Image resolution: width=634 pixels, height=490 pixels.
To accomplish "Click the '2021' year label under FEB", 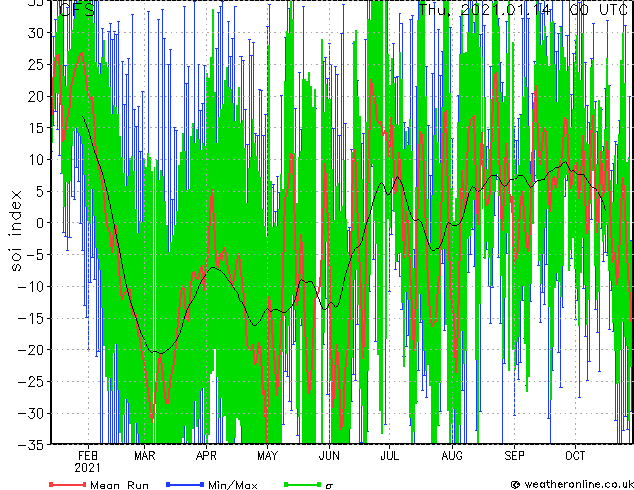I will coord(87,468).
